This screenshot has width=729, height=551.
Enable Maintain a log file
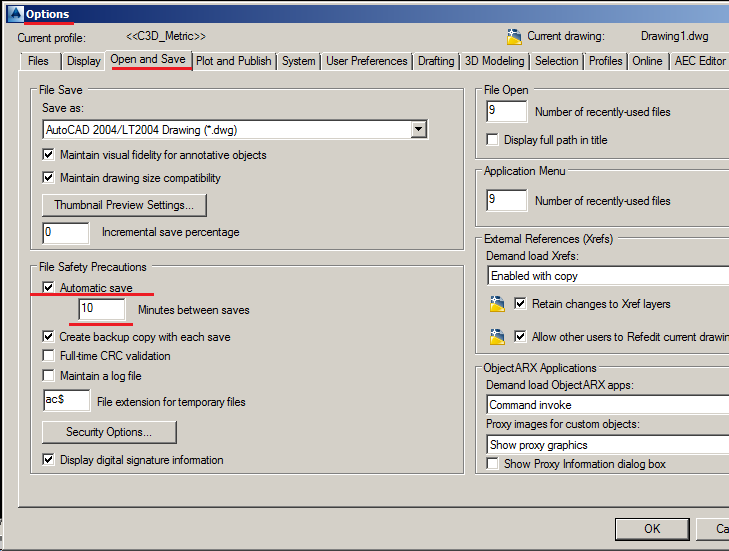point(48,375)
